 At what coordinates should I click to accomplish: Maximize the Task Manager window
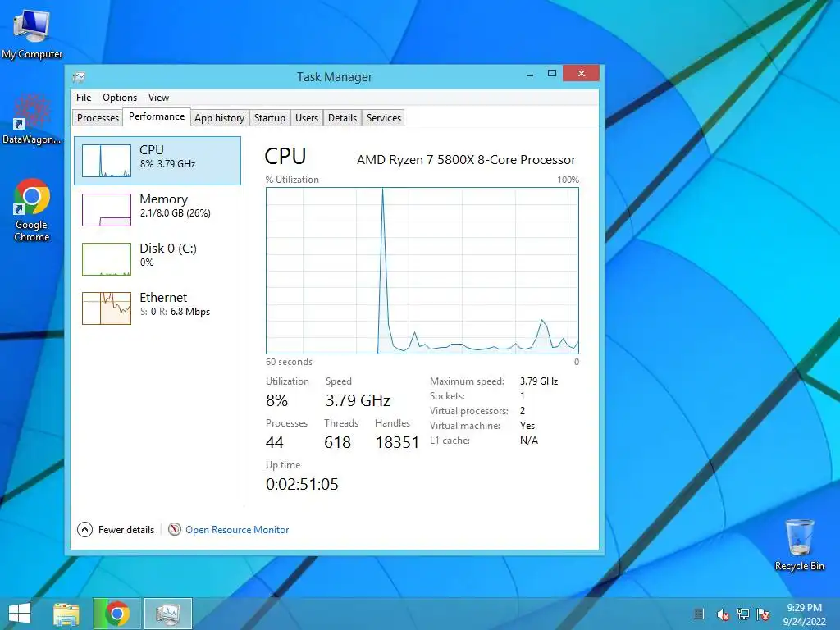552,74
